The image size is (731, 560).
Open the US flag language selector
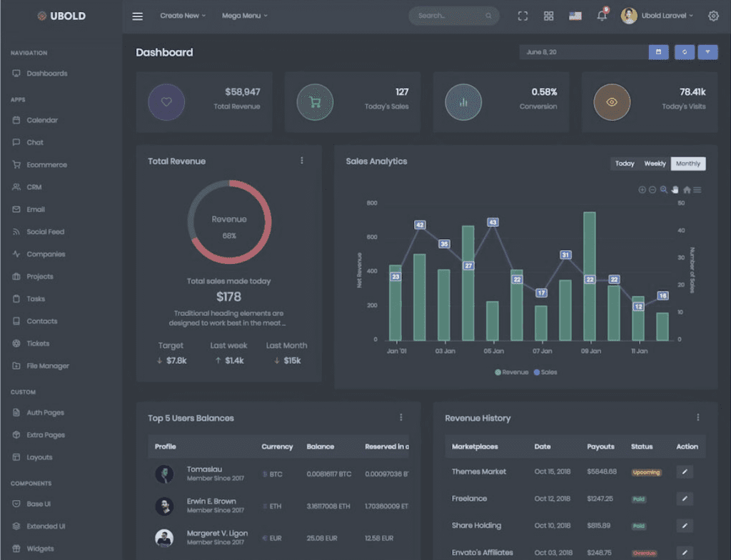[575, 16]
